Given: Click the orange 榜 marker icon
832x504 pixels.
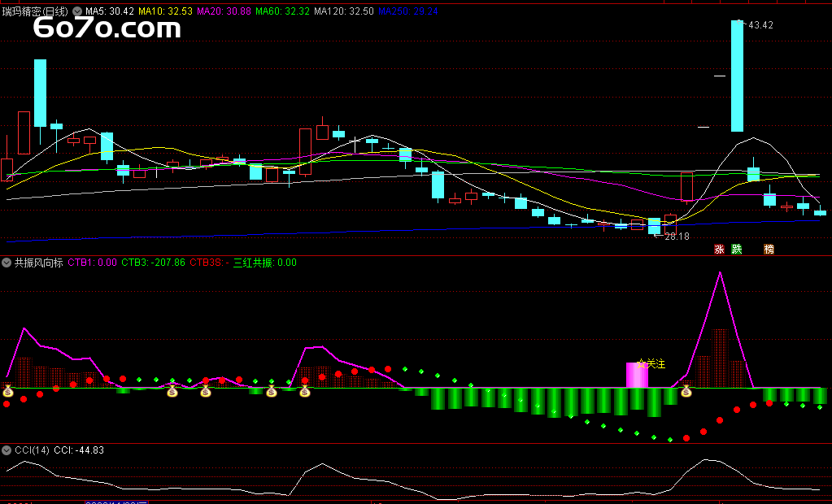Looking at the screenshot, I should click(769, 250).
